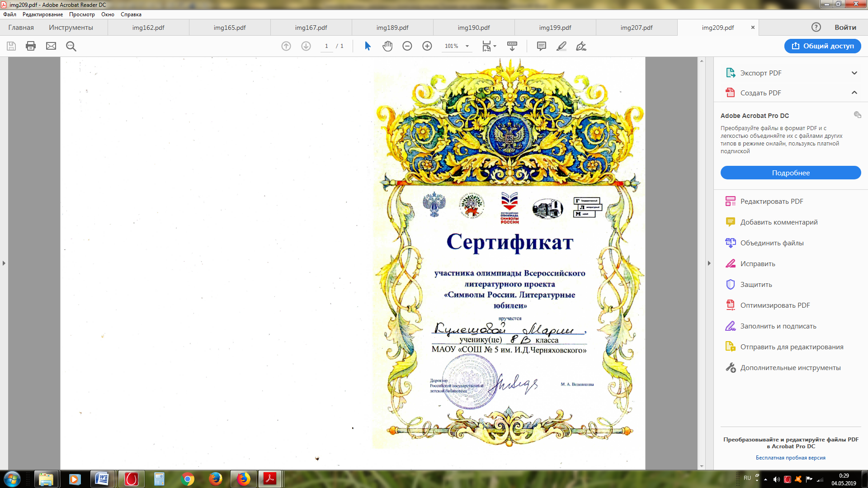Screen dimensions: 868x488
Task: Open the img165.pdf tab
Action: pos(230,28)
